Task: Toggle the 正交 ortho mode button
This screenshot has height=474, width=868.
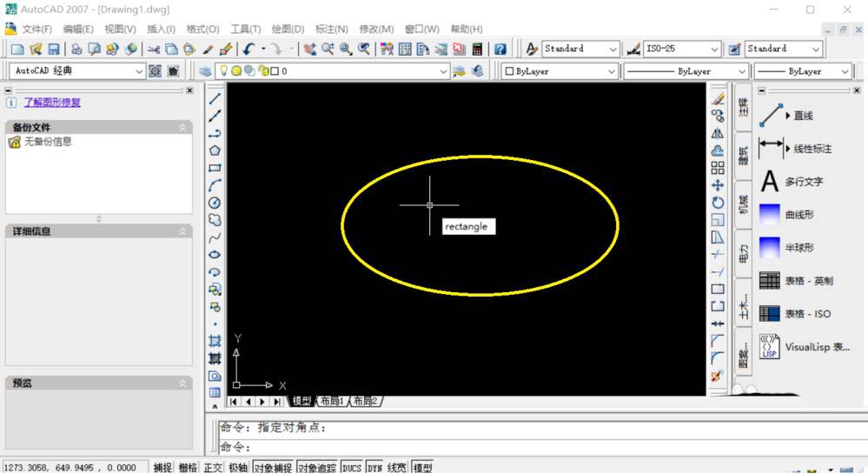Action: [213, 467]
